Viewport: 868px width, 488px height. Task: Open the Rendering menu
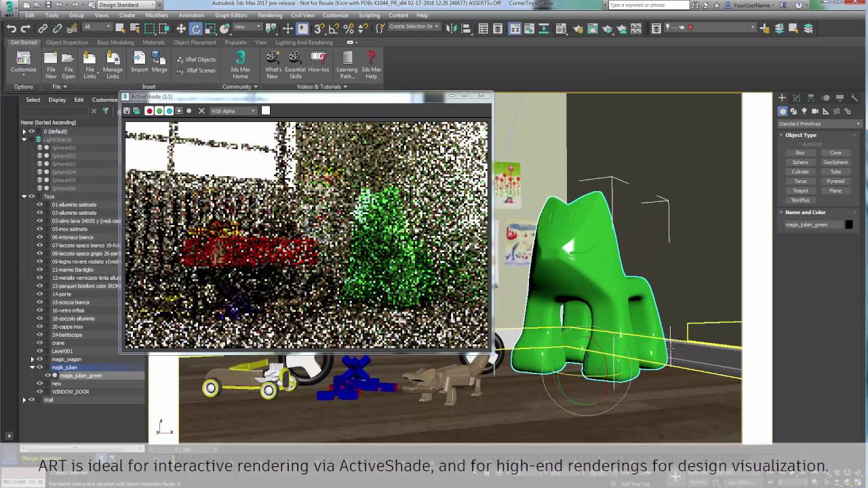(270, 15)
